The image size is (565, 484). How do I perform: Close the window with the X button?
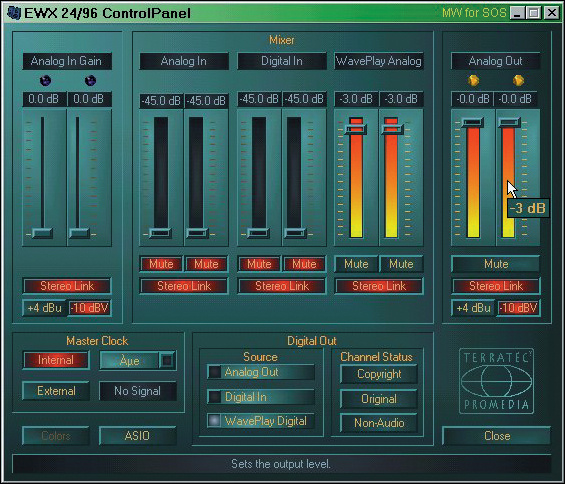(x=552, y=13)
